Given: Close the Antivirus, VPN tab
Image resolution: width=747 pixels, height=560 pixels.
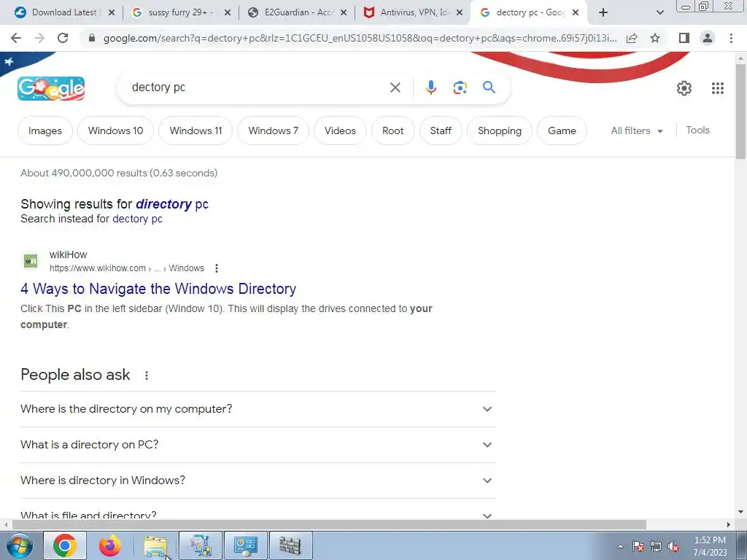Looking at the screenshot, I should (x=460, y=12).
